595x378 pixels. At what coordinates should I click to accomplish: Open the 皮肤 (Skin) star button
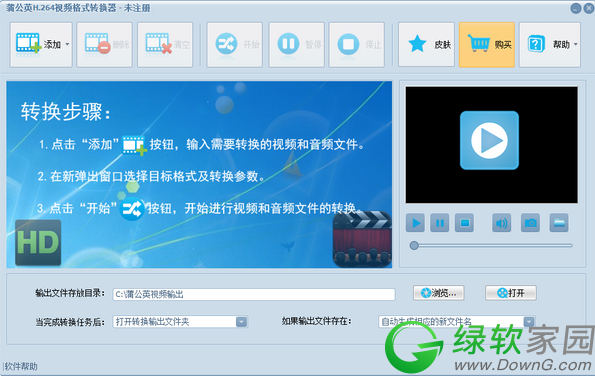pyautogui.click(x=426, y=45)
